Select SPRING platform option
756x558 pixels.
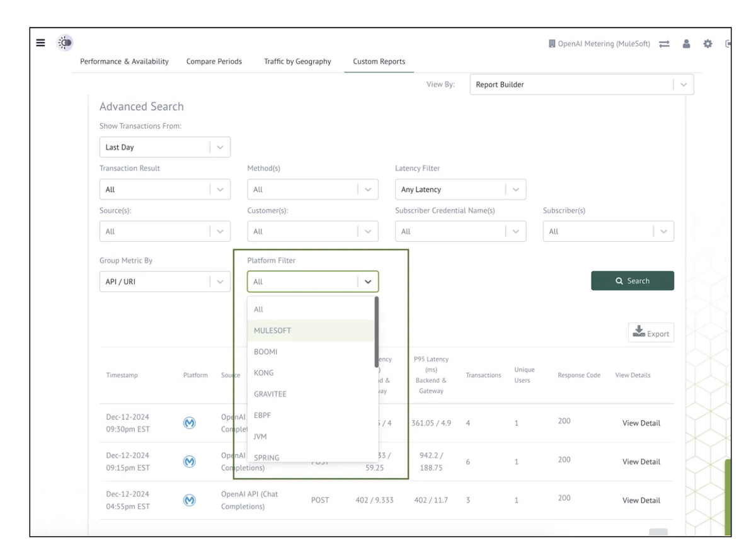coord(311,455)
